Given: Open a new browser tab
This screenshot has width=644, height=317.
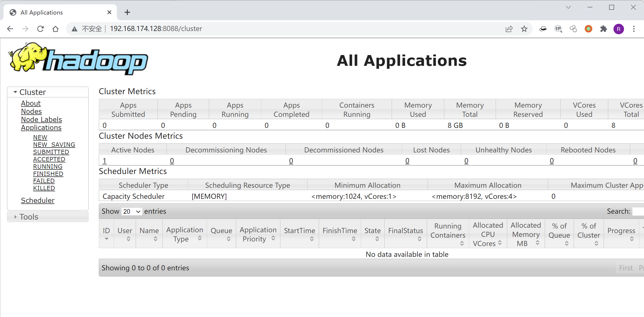Looking at the screenshot, I should [x=127, y=12].
